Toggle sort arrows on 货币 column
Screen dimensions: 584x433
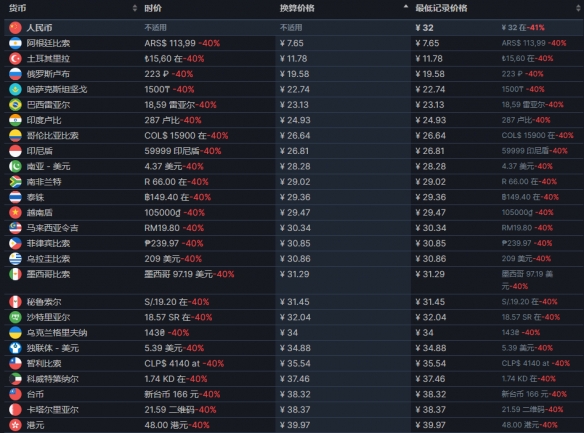point(135,8)
